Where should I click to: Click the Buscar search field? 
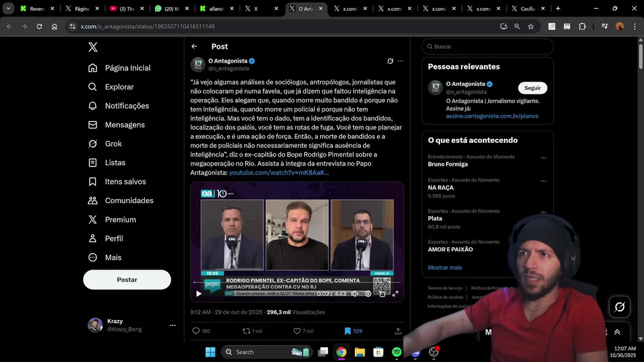tap(488, 46)
